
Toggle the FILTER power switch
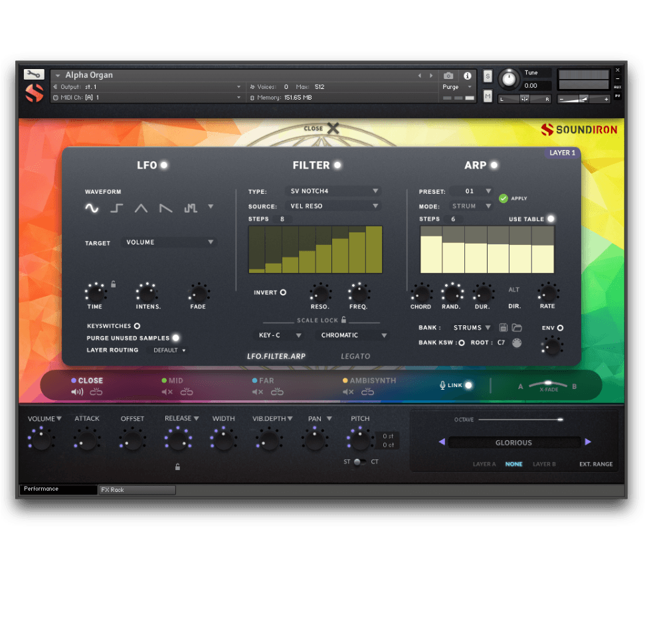[337, 165]
